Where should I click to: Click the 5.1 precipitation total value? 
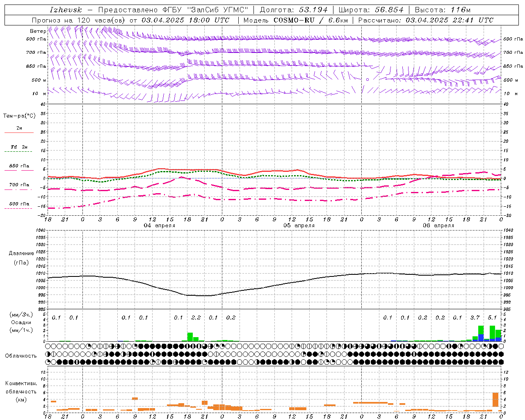(492, 318)
